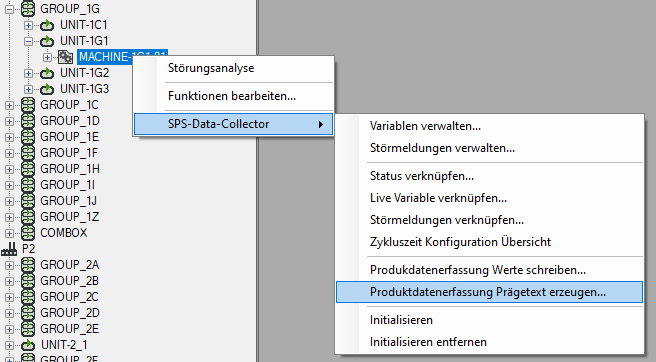Click the COMBOX group icon
This screenshot has width=656, height=362.
(28, 233)
